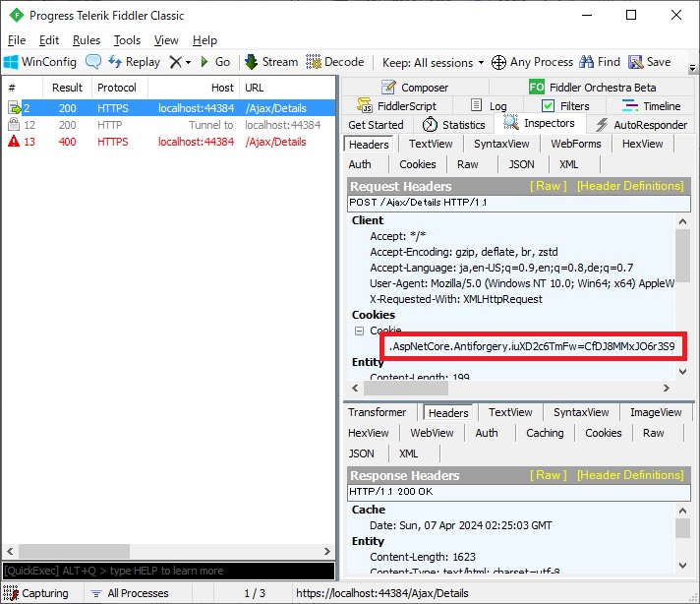Select the X-Requested-With: XMLHttpRequest header
700x604 pixels.
tap(456, 299)
